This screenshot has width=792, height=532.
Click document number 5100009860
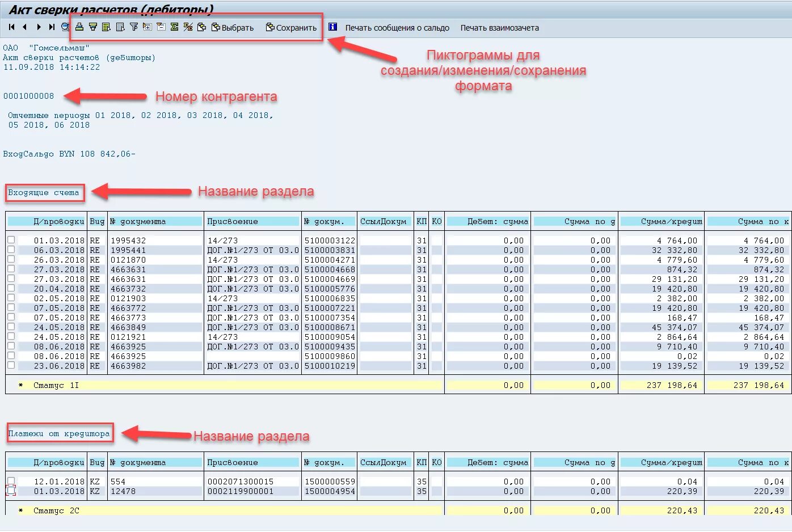[x=330, y=356]
